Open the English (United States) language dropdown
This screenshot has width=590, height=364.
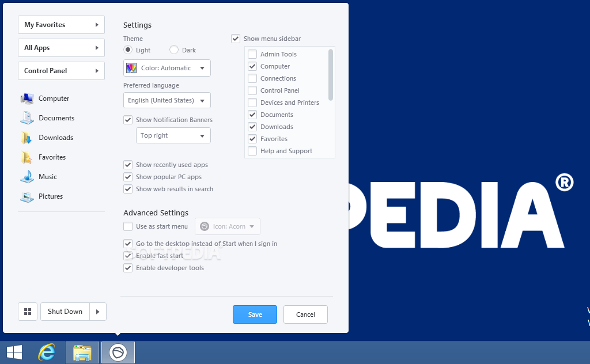coord(167,100)
